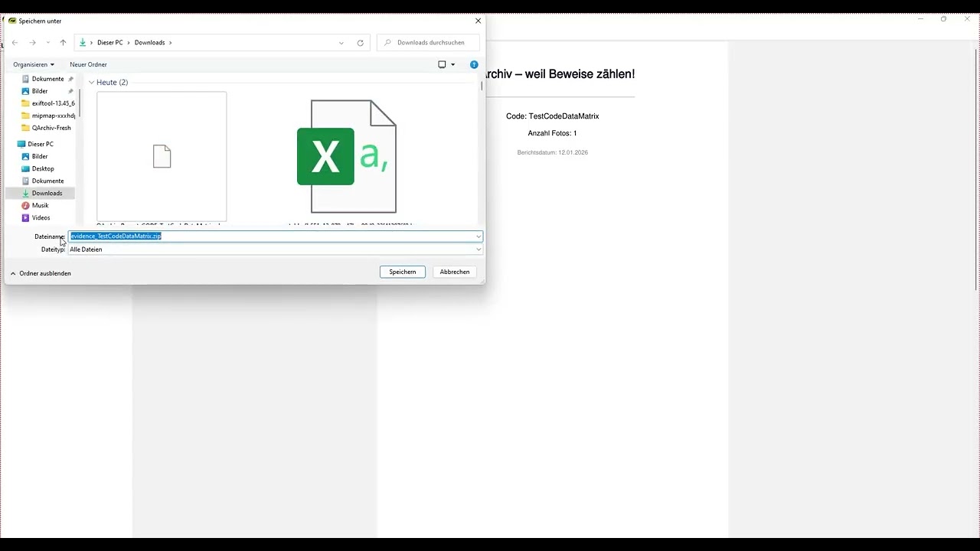Click 'Anzahl Fotos: 1' in background report
Viewport: 980px width, 551px height.
click(x=552, y=133)
